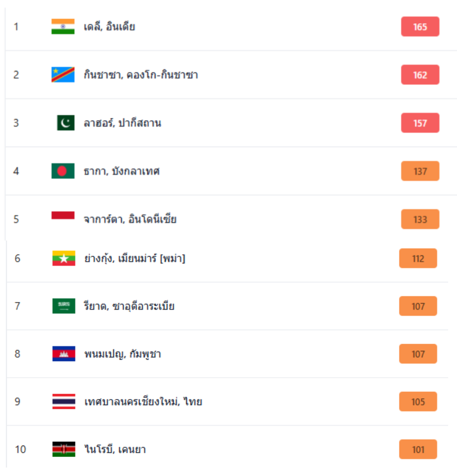The image size is (457, 476).
Task: Click the red 165 AQI badge
Action: [x=420, y=27]
